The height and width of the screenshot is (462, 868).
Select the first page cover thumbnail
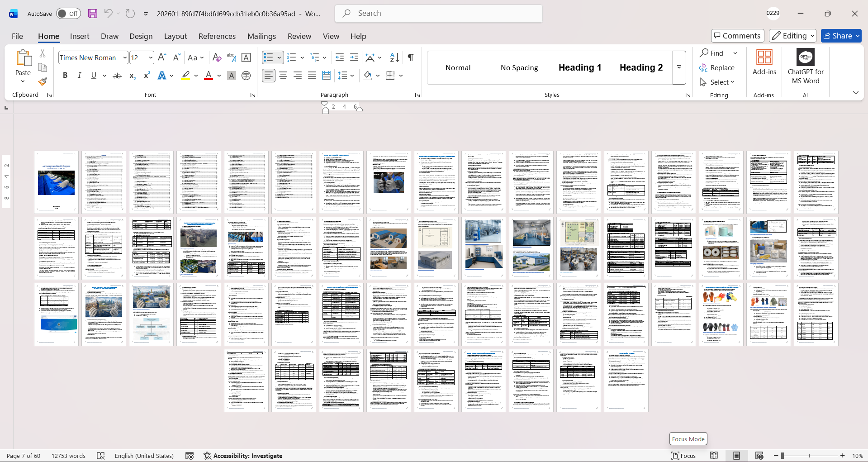[x=56, y=182]
